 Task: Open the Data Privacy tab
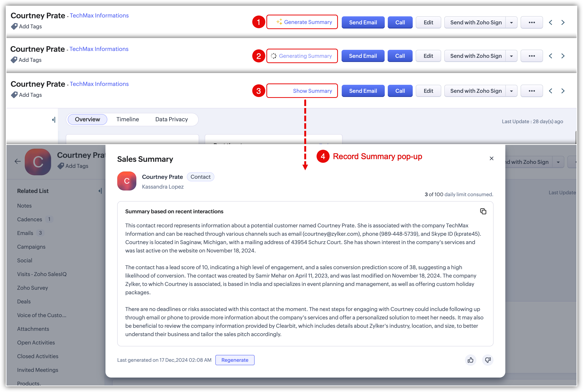click(172, 120)
